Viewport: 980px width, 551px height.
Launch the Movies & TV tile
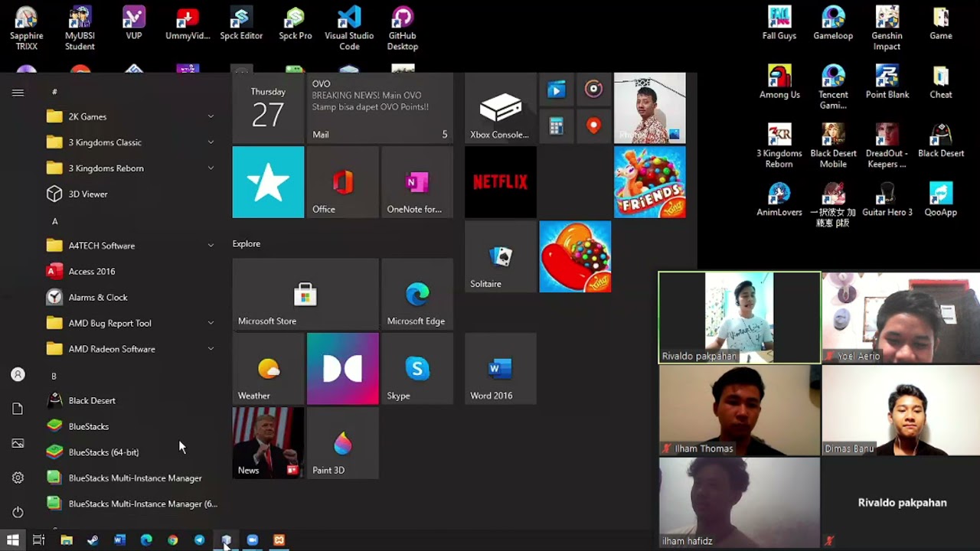[556, 90]
